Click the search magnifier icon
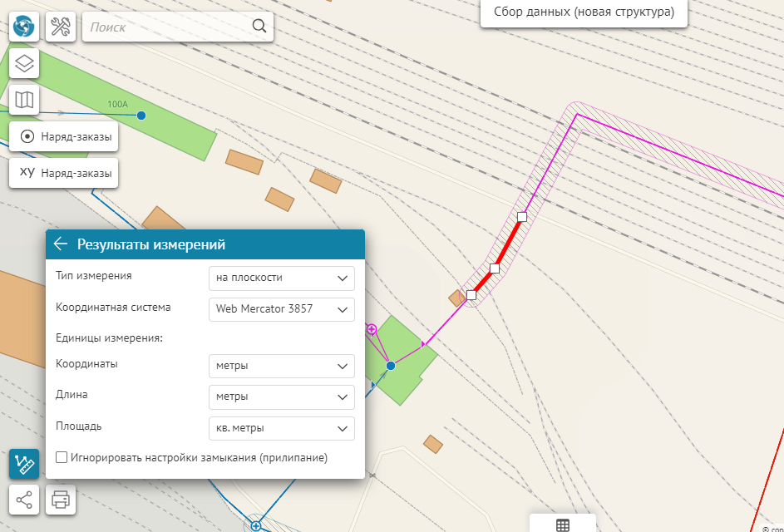784x532 pixels. (x=259, y=27)
